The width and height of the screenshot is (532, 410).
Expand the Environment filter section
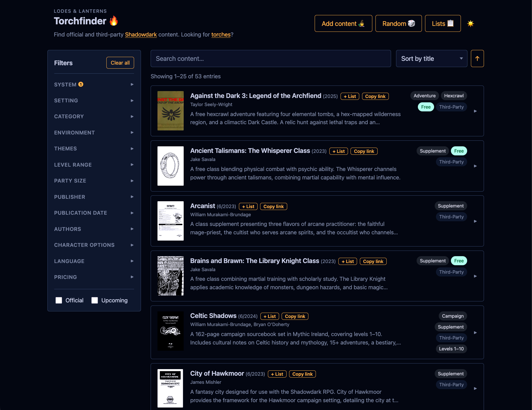tap(94, 133)
